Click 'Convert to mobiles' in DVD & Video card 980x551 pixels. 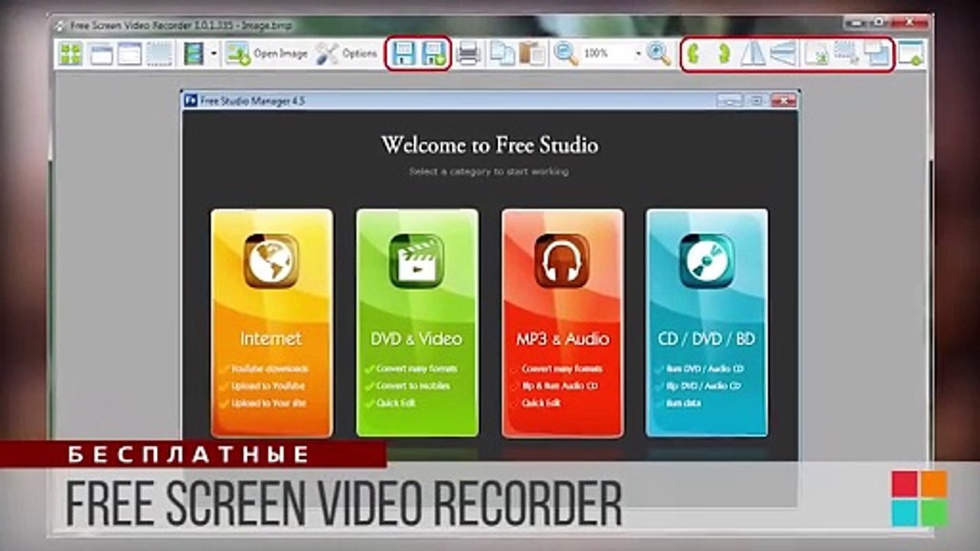point(413,386)
